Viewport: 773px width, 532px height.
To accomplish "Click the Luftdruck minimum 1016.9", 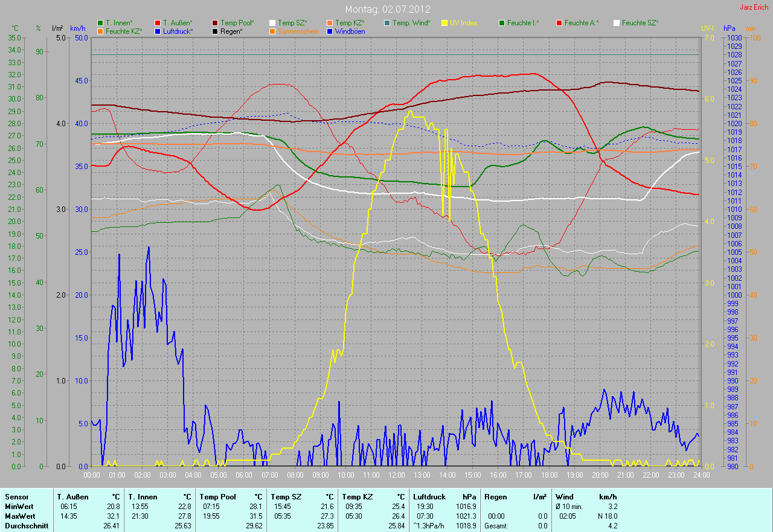I will 466,507.
